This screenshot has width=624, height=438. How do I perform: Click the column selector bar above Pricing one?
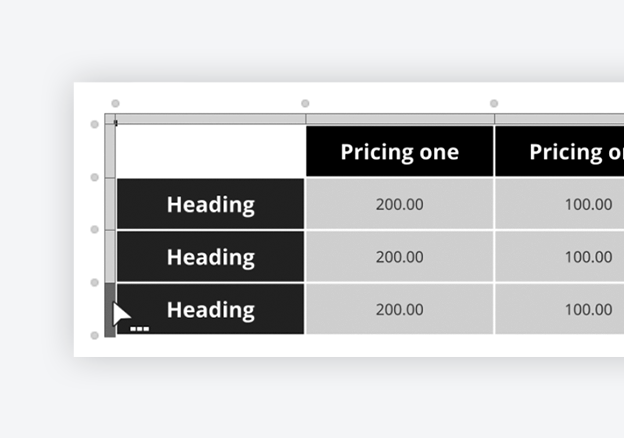pos(399,119)
